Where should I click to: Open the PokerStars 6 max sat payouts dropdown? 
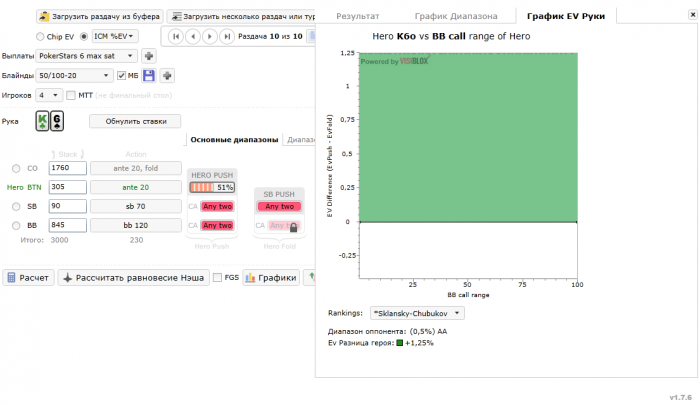coord(86,56)
